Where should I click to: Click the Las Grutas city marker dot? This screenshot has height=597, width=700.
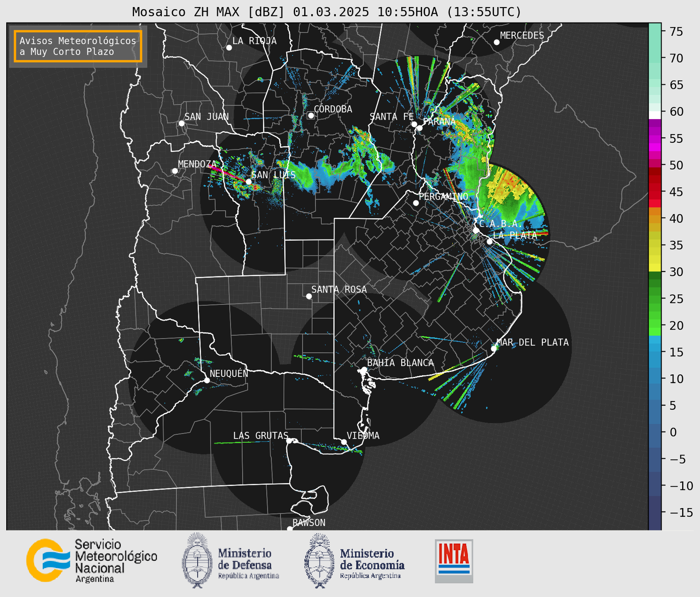coord(289,440)
